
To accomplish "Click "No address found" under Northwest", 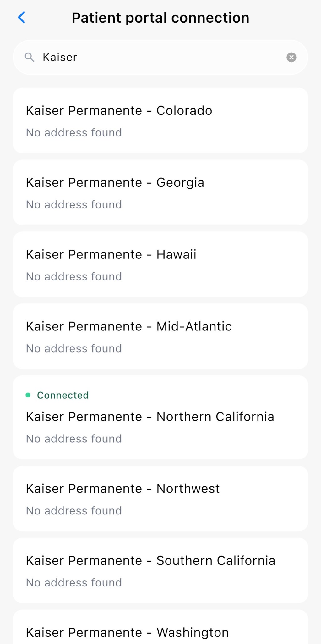I will 74,511.
